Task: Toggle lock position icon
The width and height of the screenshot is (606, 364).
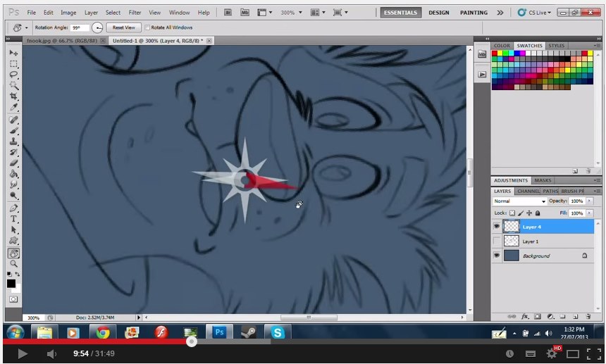Action: 529,213
